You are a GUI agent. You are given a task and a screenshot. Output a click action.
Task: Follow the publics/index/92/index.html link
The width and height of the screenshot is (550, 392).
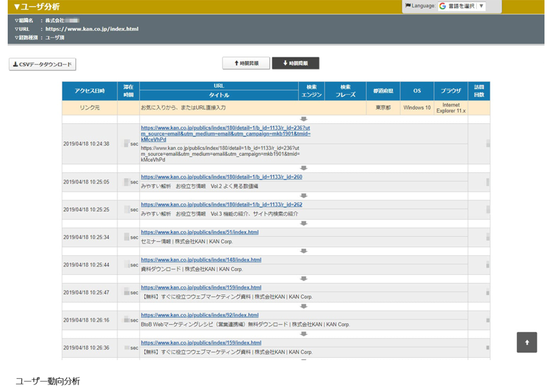tap(200, 315)
